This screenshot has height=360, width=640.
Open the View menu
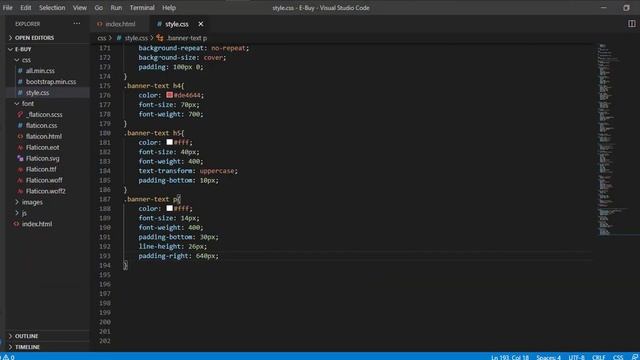coord(80,8)
